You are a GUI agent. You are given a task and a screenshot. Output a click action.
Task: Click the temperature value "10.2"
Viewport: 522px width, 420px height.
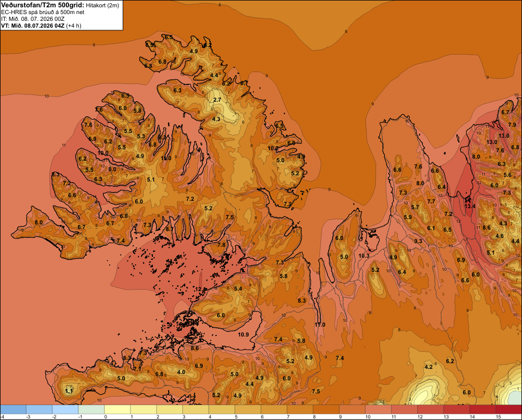273,148
